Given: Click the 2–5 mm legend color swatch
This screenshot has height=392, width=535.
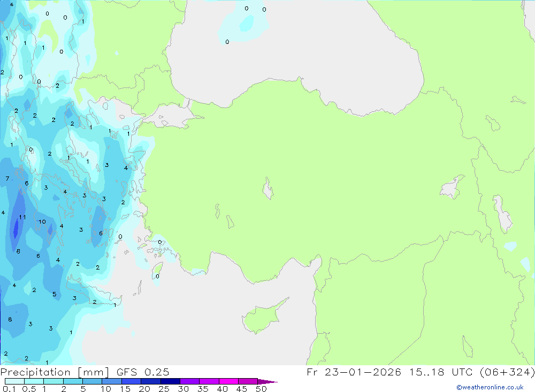Looking at the screenshot, I should (x=73, y=381).
